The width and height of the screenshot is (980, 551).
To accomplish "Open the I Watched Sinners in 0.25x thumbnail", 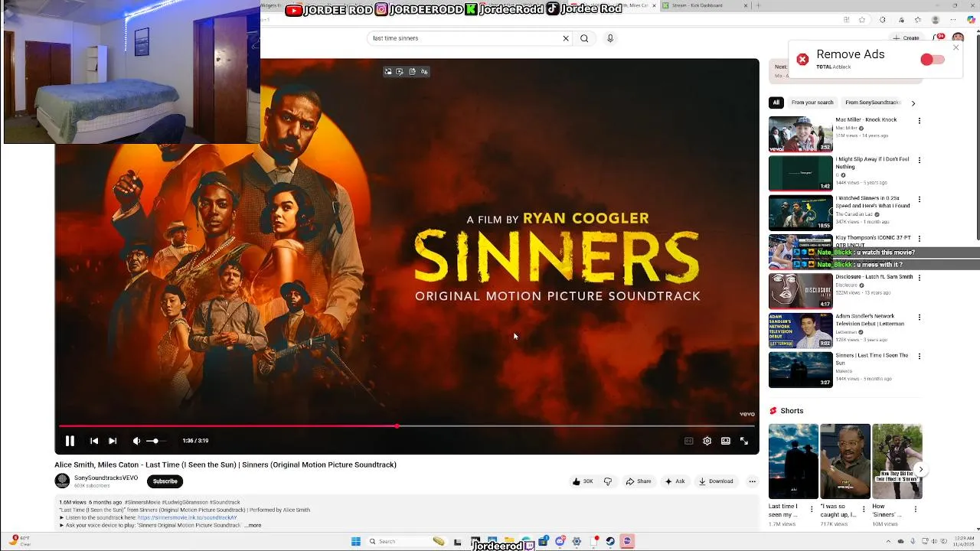I will pos(800,213).
